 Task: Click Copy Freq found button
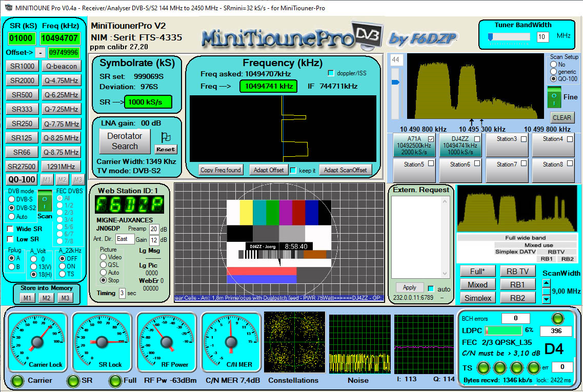tap(220, 170)
